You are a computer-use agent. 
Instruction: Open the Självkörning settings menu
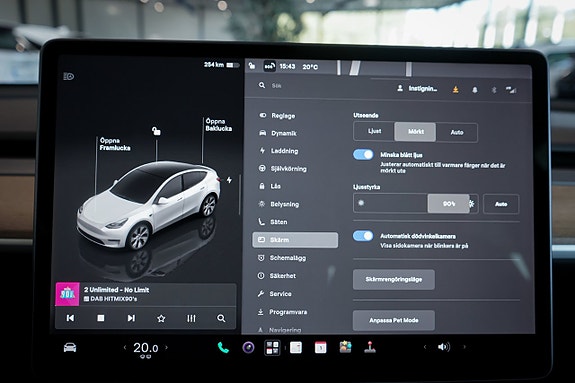tap(282, 169)
